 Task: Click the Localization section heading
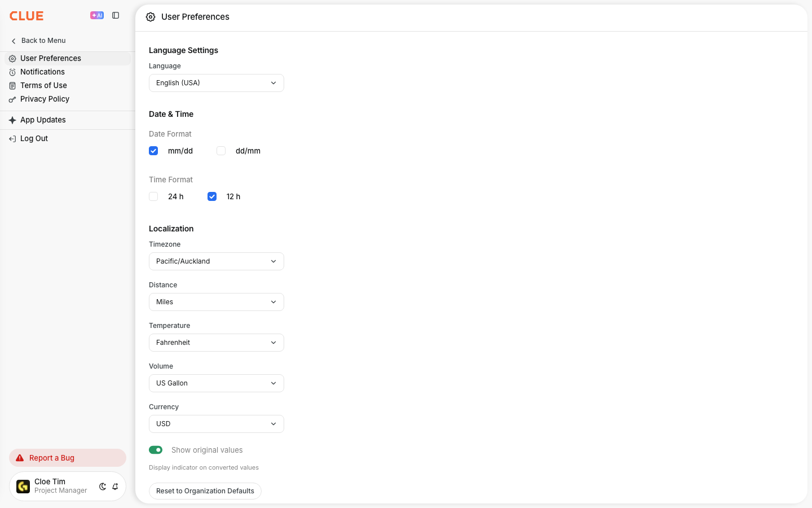pyautogui.click(x=171, y=229)
